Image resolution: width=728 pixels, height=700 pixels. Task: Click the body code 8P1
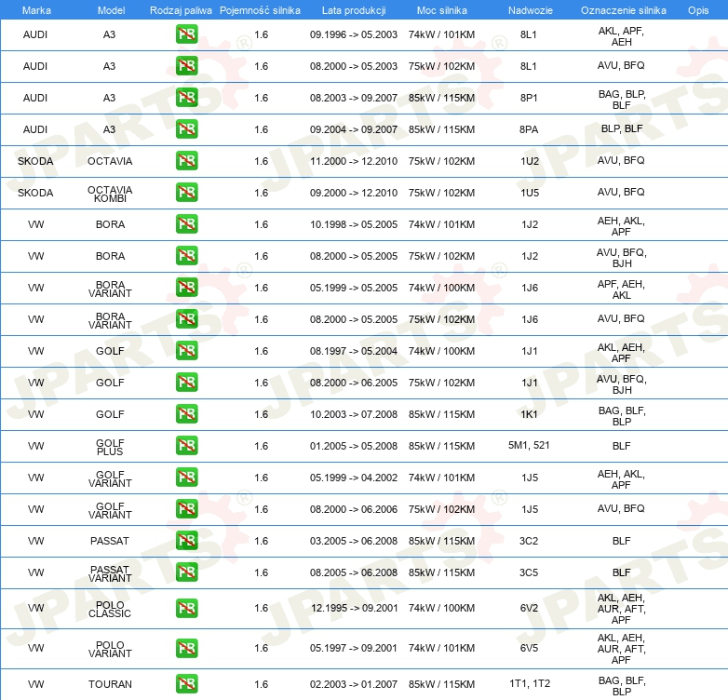pyautogui.click(x=529, y=98)
